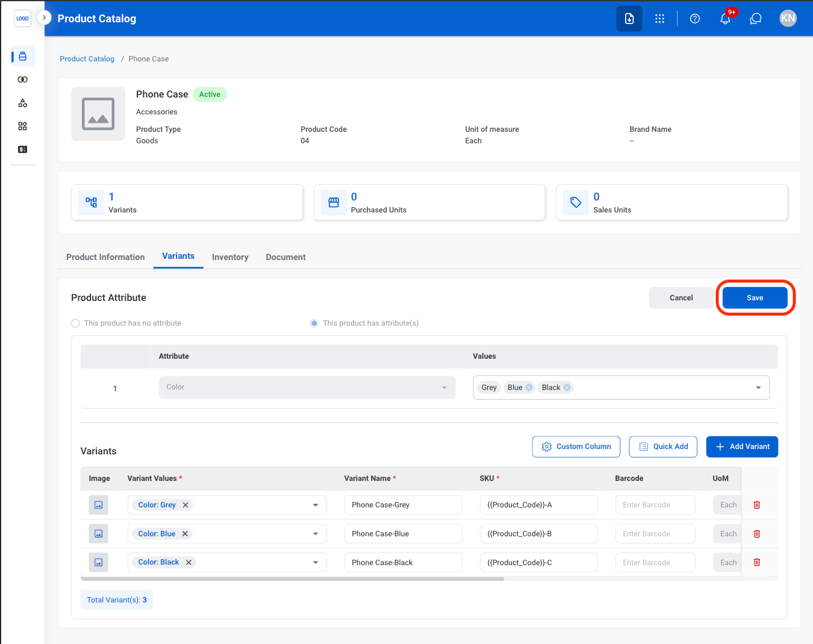Upload image for Phone Case-Blue variant
This screenshot has width=813, height=644.
(x=98, y=534)
